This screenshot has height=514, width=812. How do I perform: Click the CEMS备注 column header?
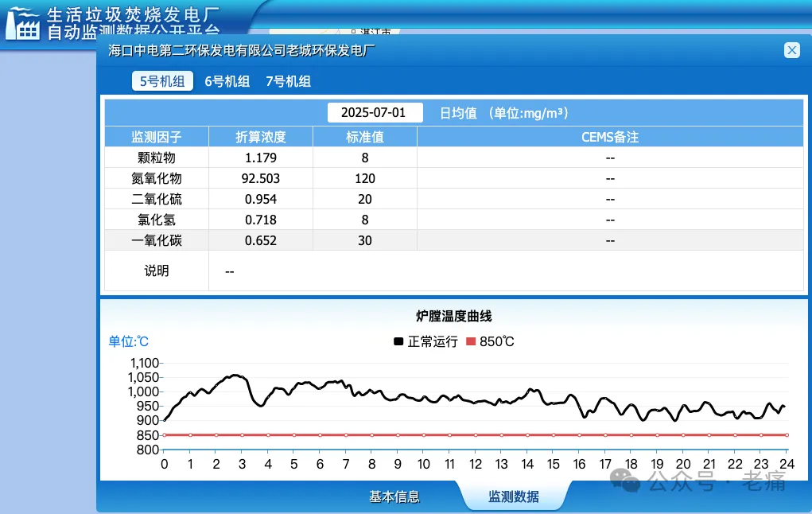pyautogui.click(x=610, y=137)
